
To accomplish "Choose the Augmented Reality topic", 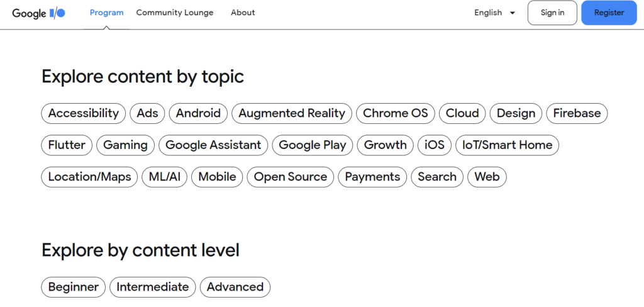I will point(292,113).
